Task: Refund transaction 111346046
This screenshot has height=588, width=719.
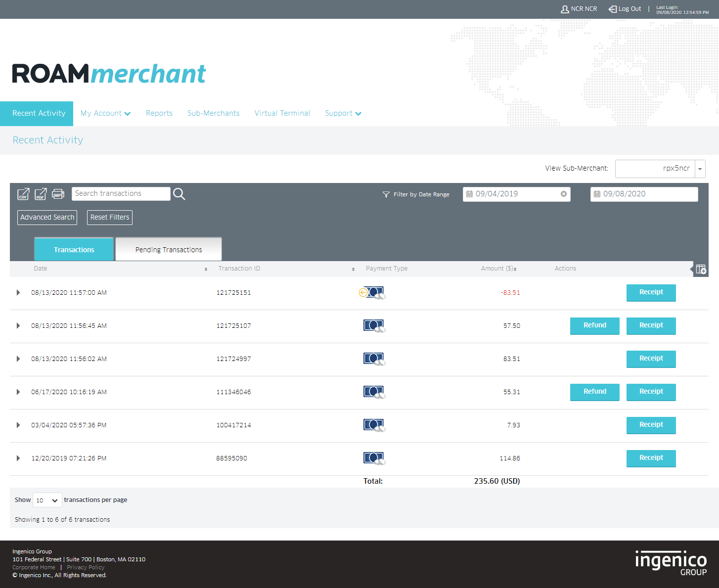Action: click(595, 392)
